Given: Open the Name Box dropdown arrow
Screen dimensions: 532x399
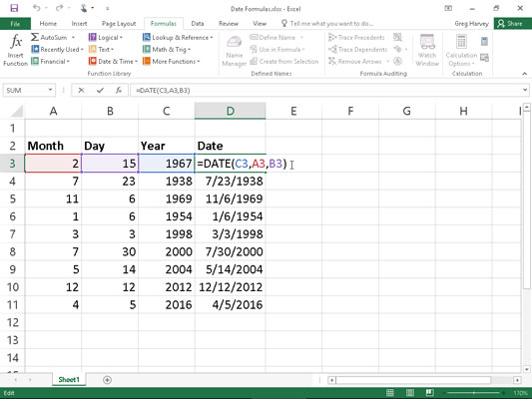Looking at the screenshot, I should [x=50, y=90].
